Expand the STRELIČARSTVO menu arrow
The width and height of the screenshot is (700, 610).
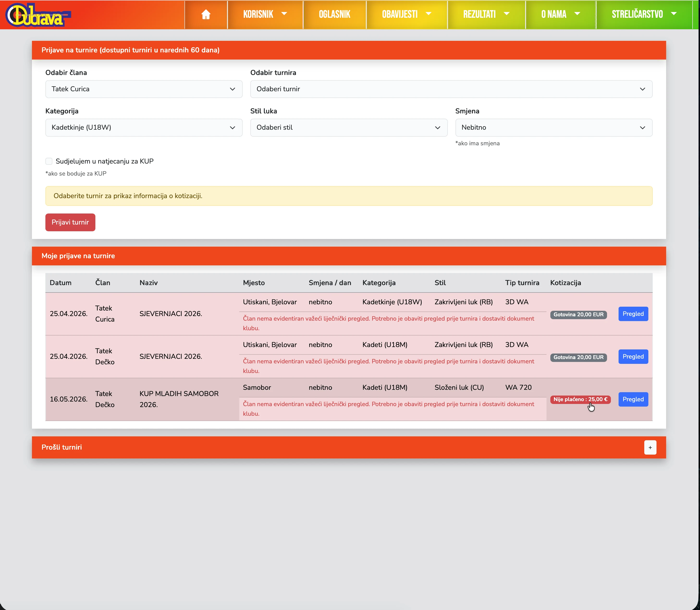point(673,14)
